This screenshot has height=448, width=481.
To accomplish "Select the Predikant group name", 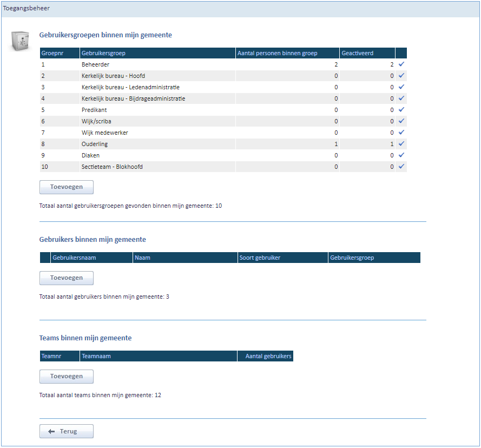I will pos(94,110).
